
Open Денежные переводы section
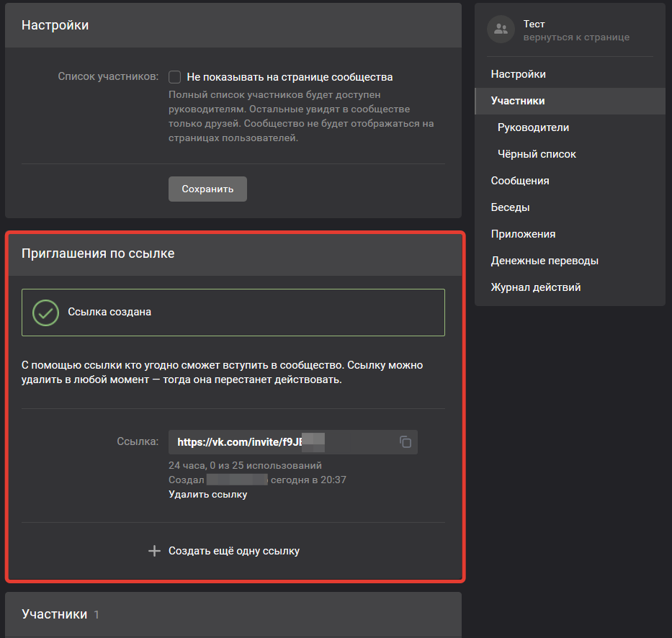[x=544, y=261]
